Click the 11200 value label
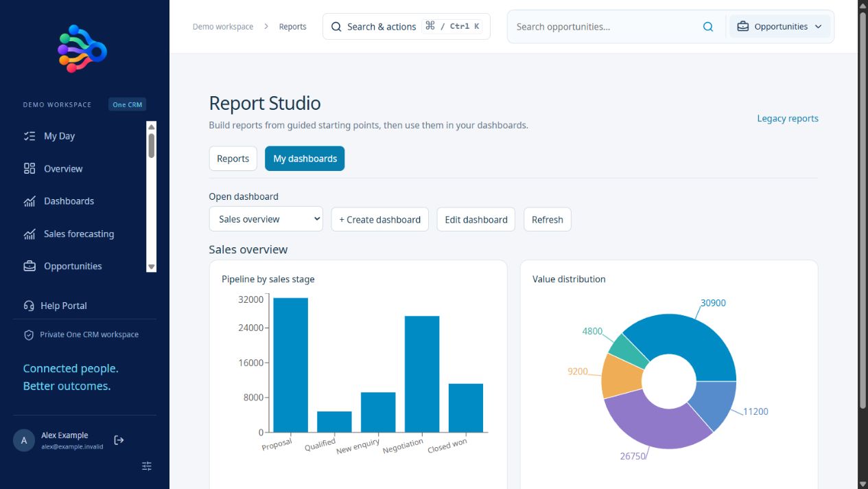Viewport: 868px width, 489px height. tap(755, 411)
